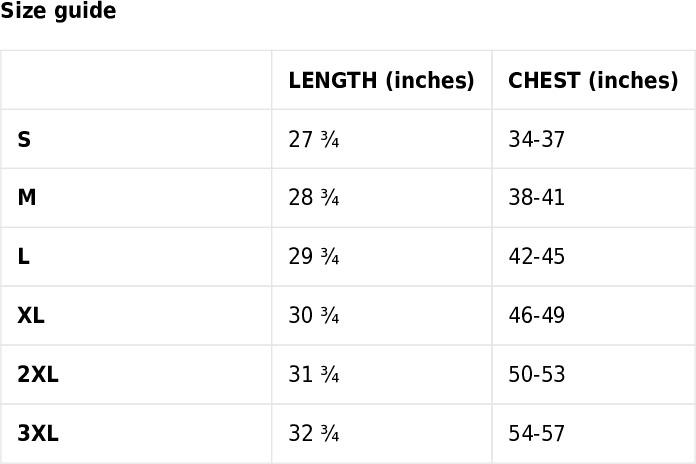The image size is (696, 464).
Task: Select the CHEST (inches) column header
Action: click(593, 80)
